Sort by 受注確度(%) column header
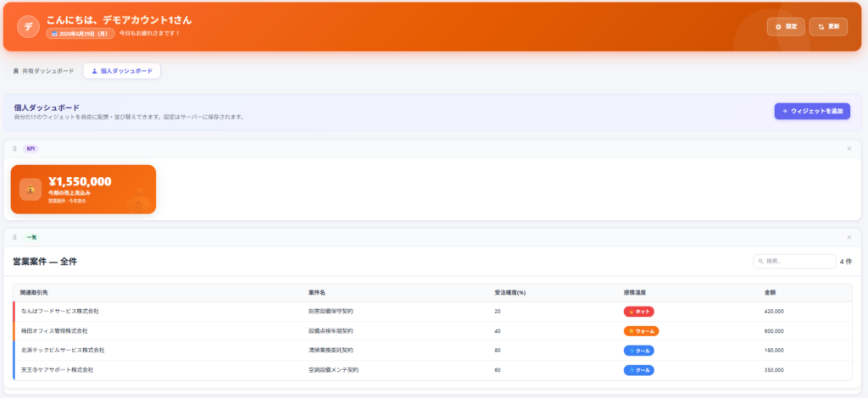The image size is (868, 398). (509, 292)
